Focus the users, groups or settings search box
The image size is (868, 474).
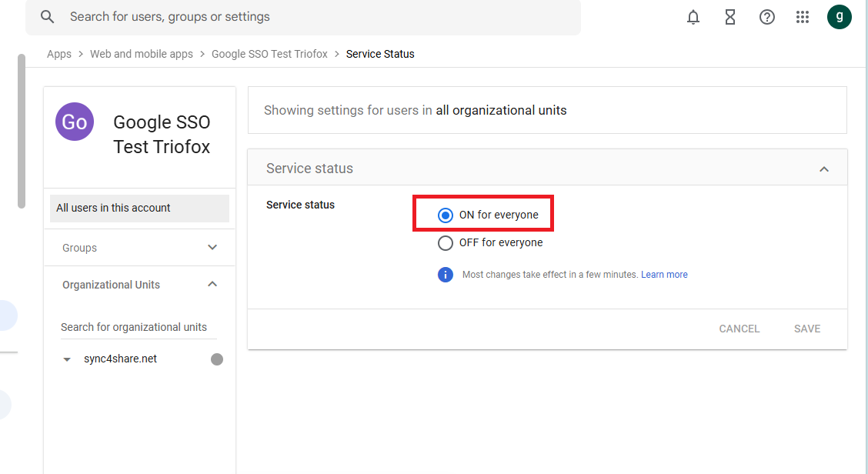pos(303,17)
